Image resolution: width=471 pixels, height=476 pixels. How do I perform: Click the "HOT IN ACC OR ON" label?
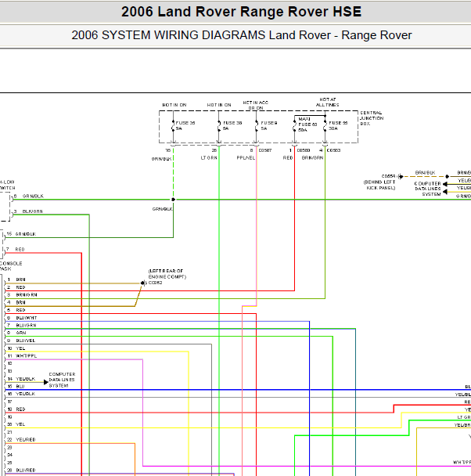255,105
